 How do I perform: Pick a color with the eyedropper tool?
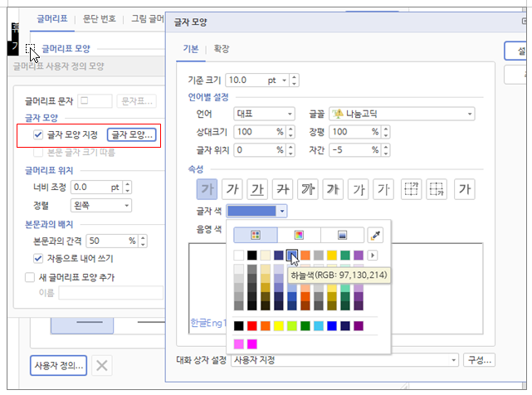click(x=375, y=235)
